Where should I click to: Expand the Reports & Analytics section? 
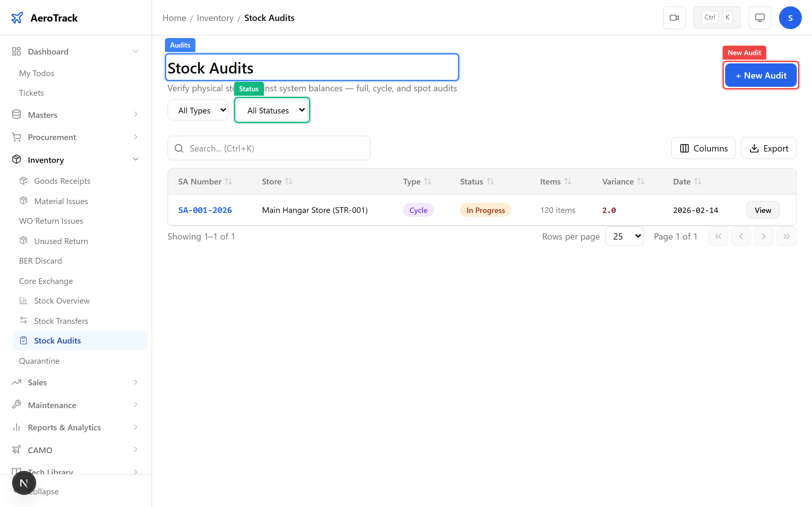(x=135, y=427)
